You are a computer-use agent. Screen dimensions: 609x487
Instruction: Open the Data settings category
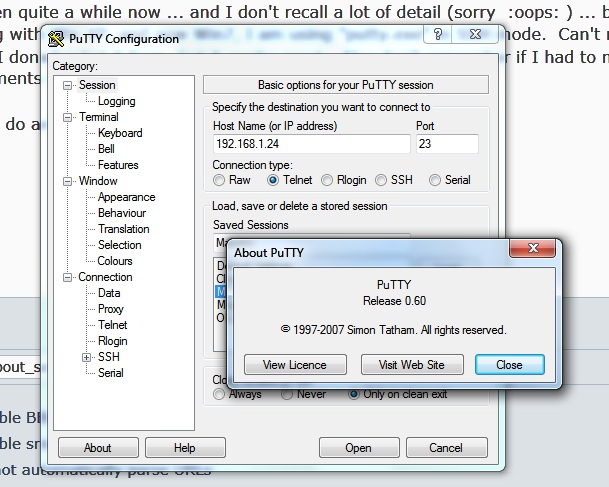[x=109, y=293]
